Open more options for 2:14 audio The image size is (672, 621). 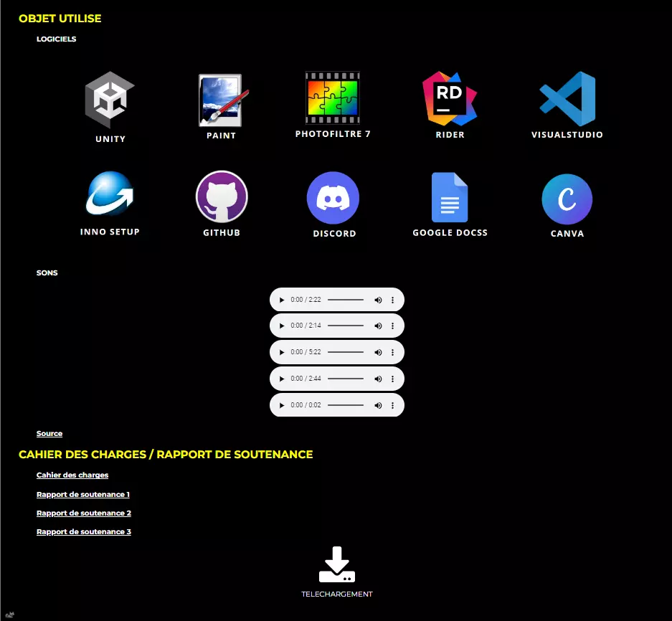392,326
